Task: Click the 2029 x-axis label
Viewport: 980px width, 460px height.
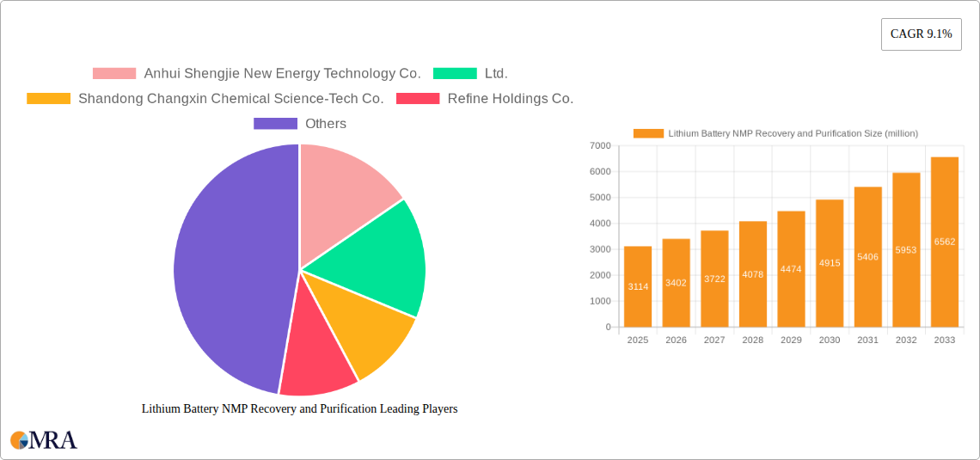Action: point(791,340)
